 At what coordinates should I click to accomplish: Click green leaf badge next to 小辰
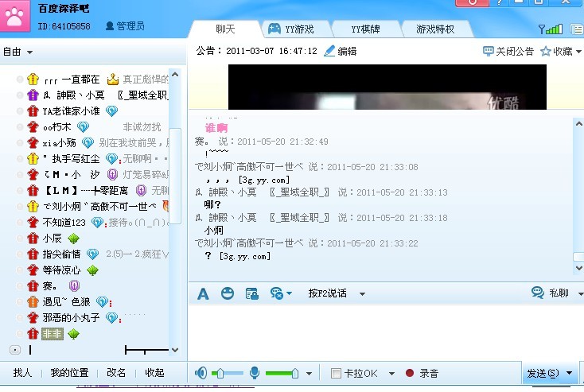pos(74,239)
